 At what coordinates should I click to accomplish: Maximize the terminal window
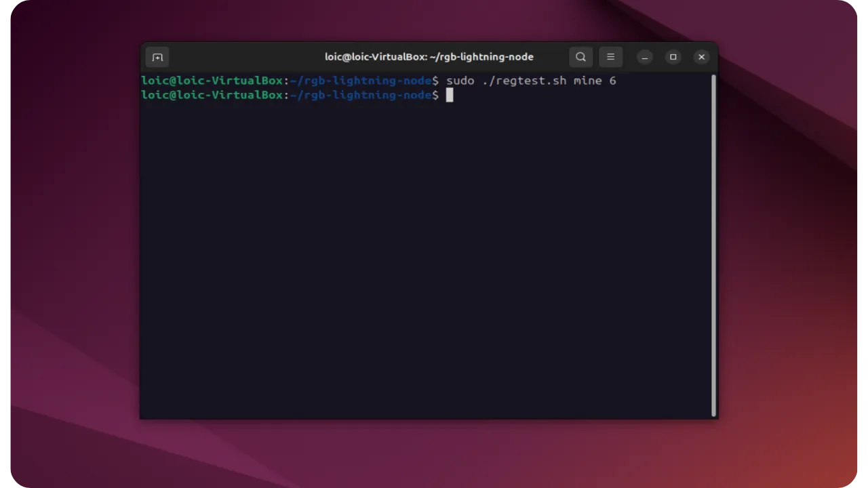click(673, 57)
